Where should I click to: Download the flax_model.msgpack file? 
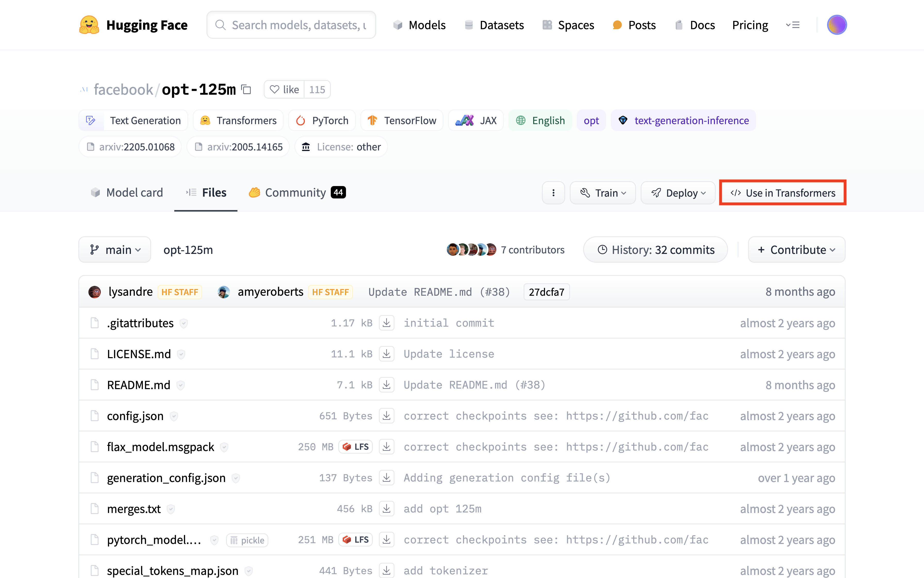(386, 447)
